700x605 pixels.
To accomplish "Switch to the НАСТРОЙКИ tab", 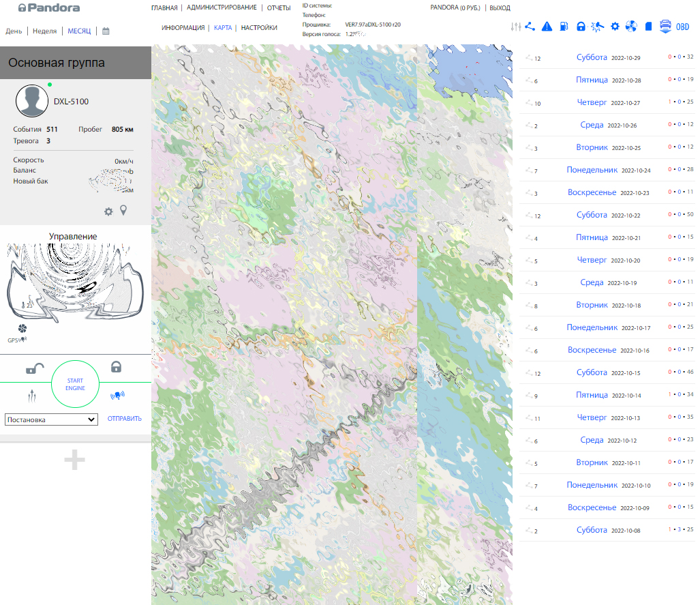I will (259, 28).
